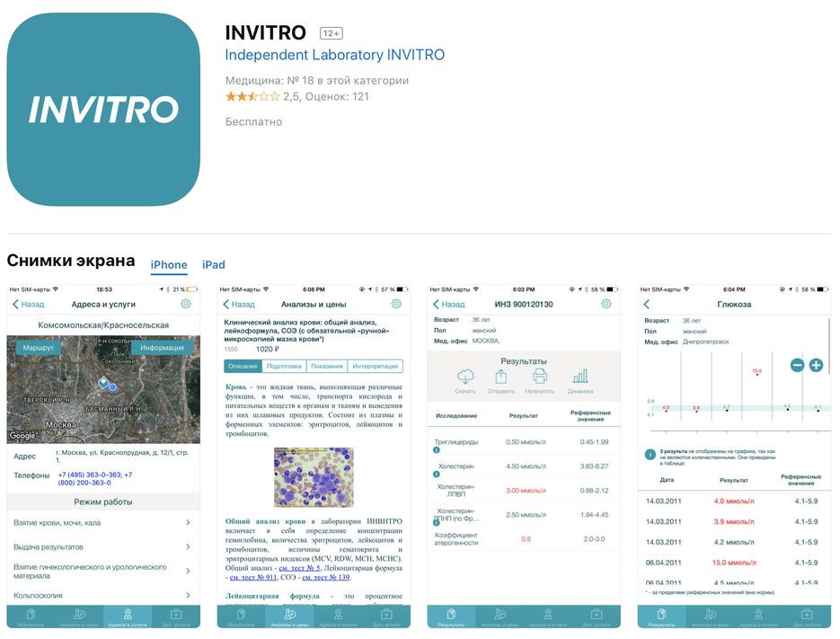The width and height of the screenshot is (840, 639).
Task: Tap Назад in the ИНЗ 900120130 screen
Action: 449,304
